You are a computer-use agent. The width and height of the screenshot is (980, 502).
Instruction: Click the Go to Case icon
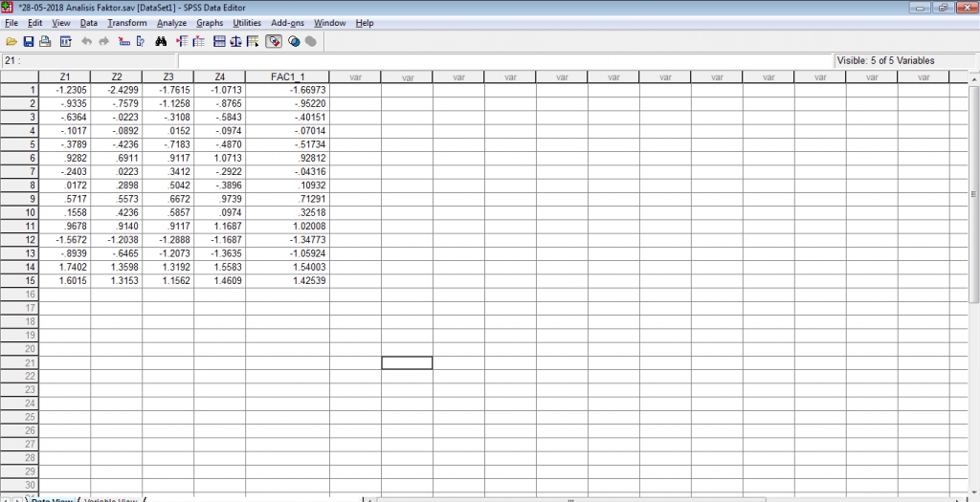(123, 41)
